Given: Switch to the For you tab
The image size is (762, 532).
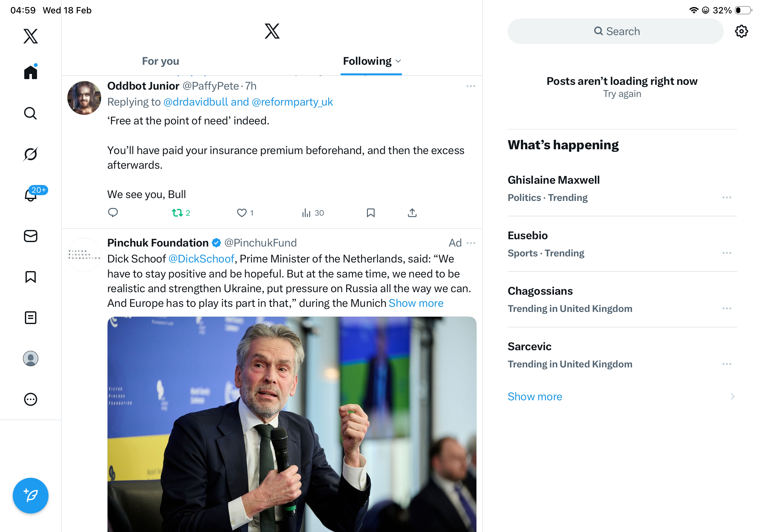Looking at the screenshot, I should tap(160, 61).
